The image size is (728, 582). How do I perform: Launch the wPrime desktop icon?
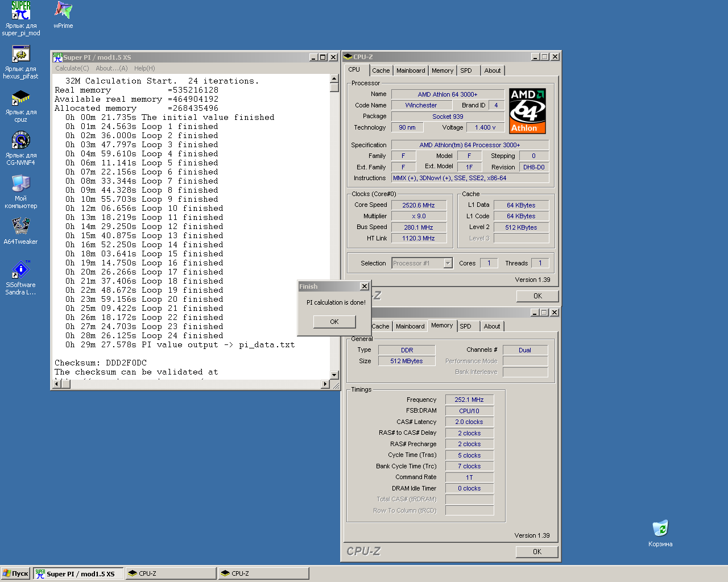pyautogui.click(x=63, y=15)
